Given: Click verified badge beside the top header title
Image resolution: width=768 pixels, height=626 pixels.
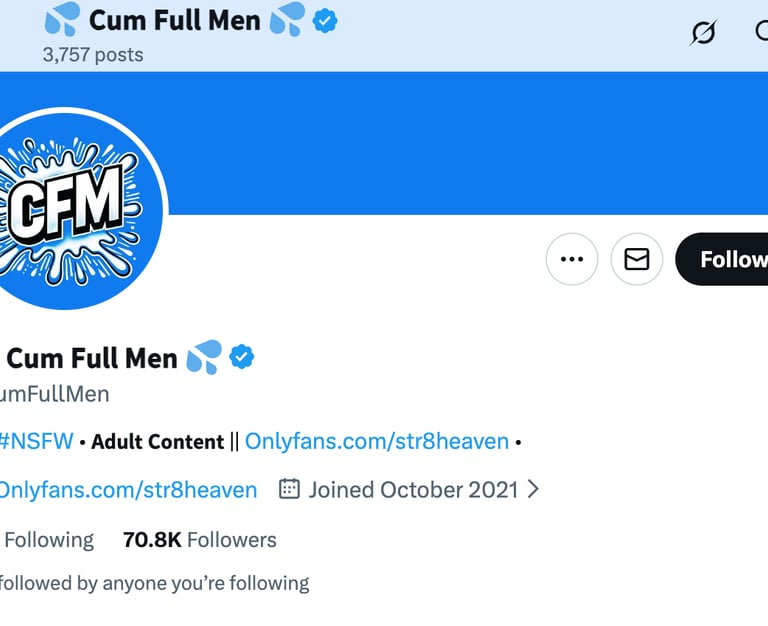Looking at the screenshot, I should point(325,20).
